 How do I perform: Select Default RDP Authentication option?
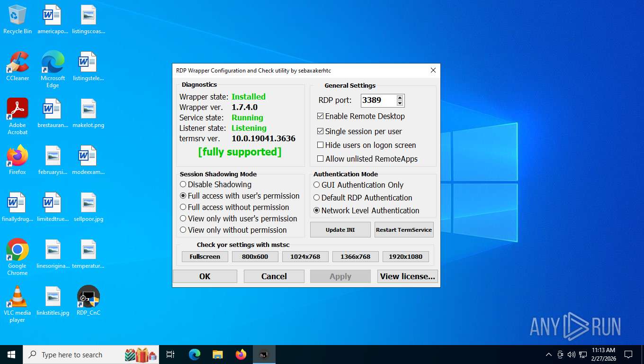point(363,198)
